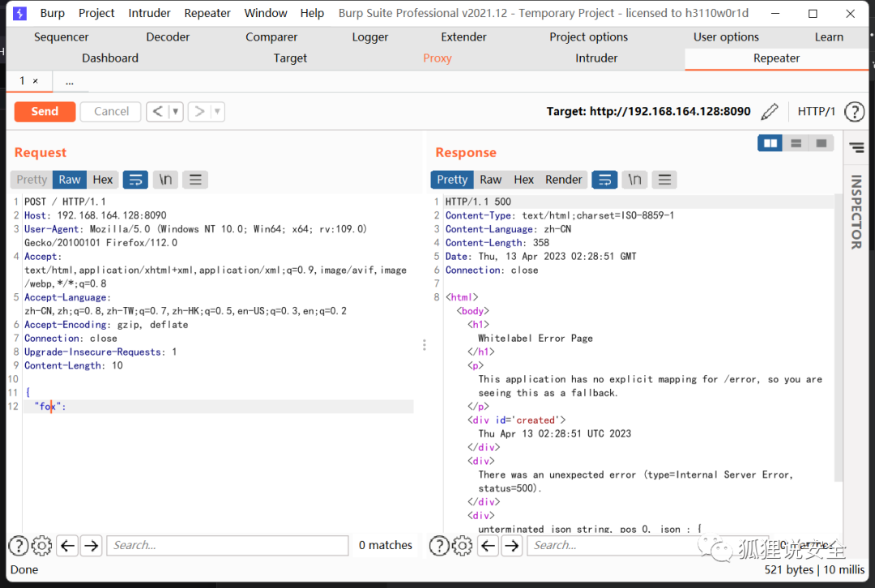Open the Burp menu
Image resolution: width=875 pixels, height=588 pixels.
[53, 13]
